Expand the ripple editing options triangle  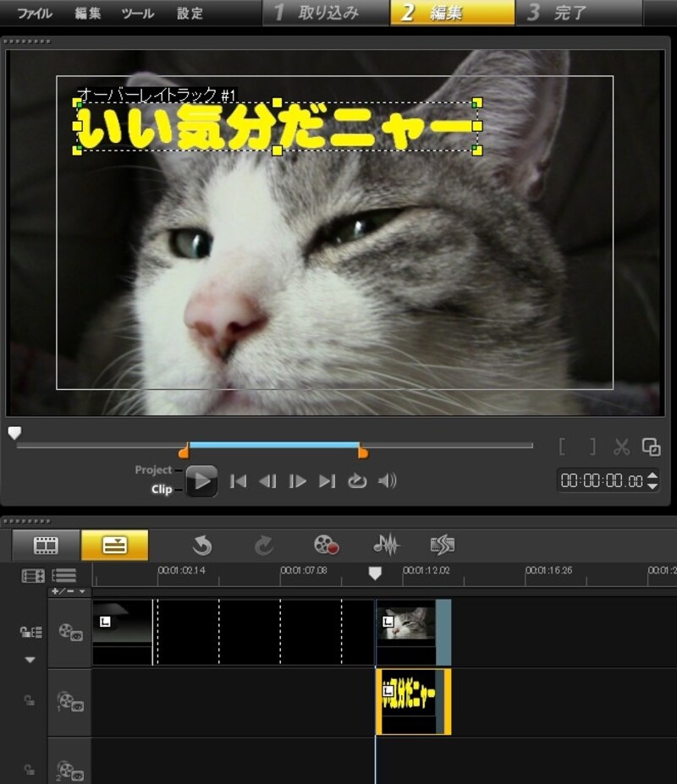pyautogui.click(x=30, y=661)
